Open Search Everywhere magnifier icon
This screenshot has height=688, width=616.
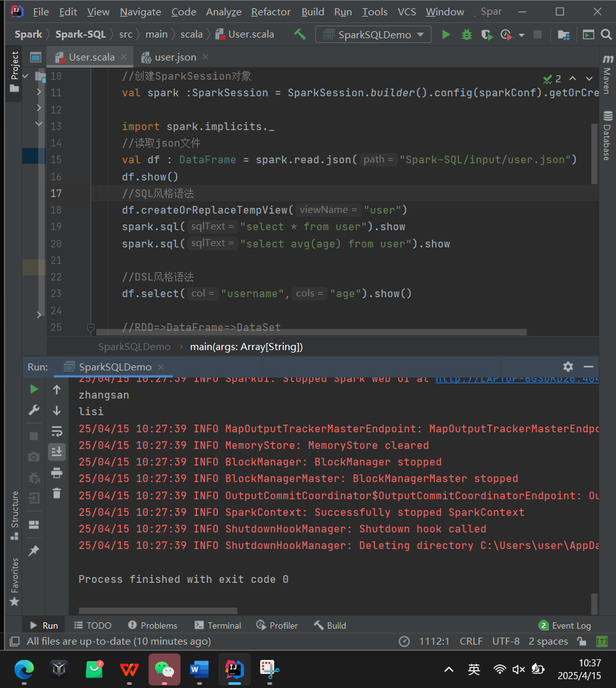(606, 34)
